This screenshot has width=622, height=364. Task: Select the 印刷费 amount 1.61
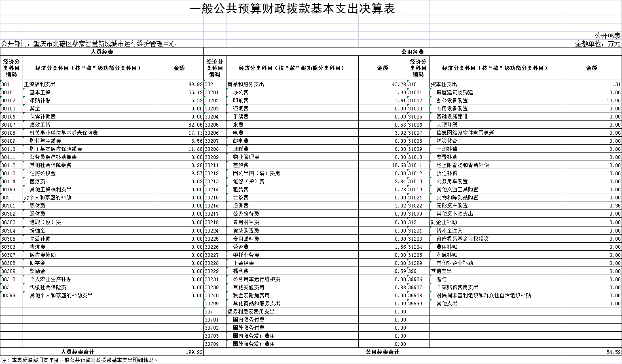[x=383, y=100]
